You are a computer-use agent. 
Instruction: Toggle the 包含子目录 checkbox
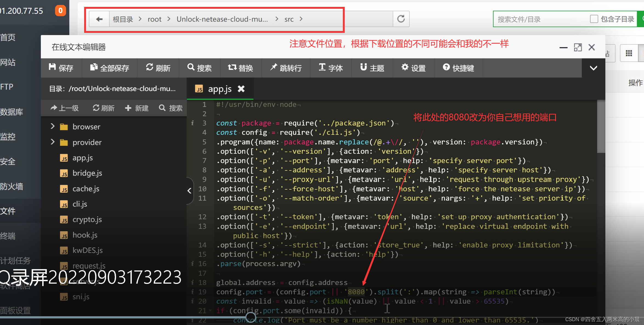pos(594,19)
